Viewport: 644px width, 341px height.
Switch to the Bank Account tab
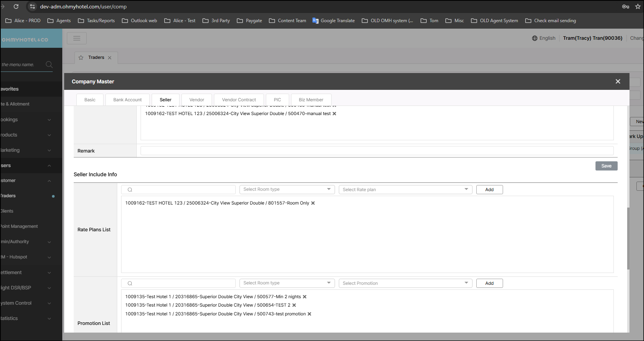tap(127, 100)
